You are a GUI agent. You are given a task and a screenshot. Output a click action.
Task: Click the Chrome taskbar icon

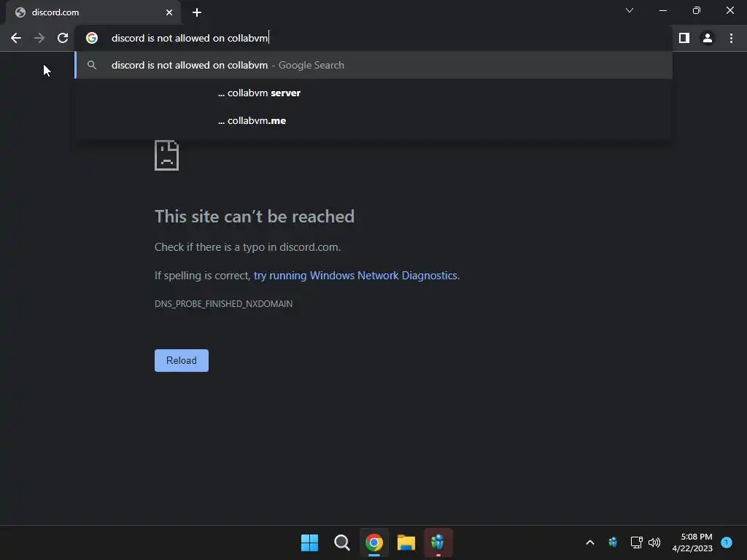click(x=374, y=542)
